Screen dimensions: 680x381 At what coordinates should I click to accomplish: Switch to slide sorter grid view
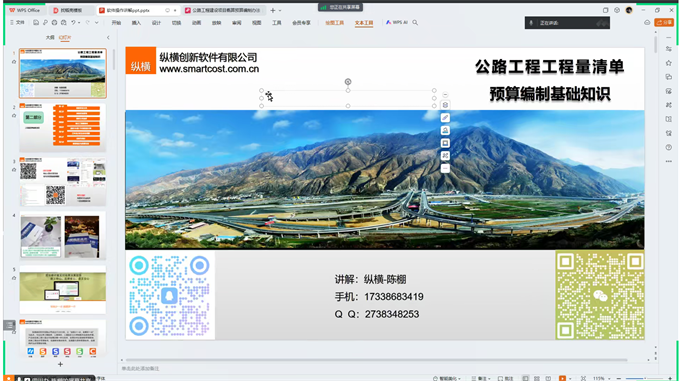click(x=537, y=378)
